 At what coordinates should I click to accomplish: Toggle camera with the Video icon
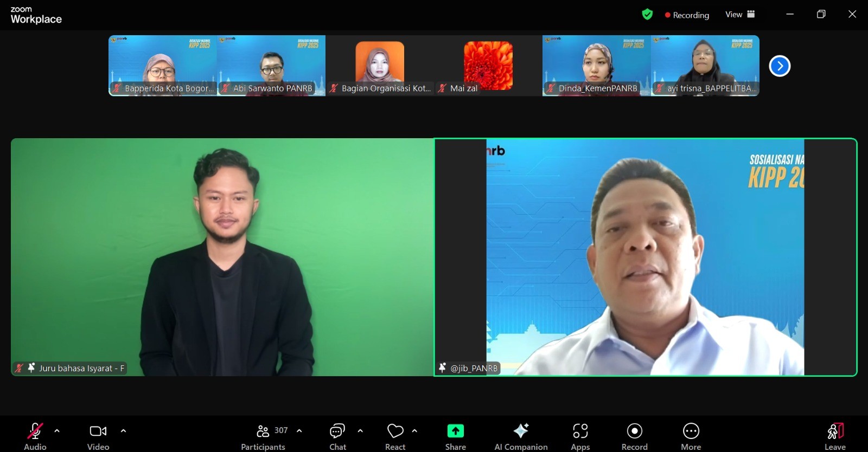coord(98,431)
